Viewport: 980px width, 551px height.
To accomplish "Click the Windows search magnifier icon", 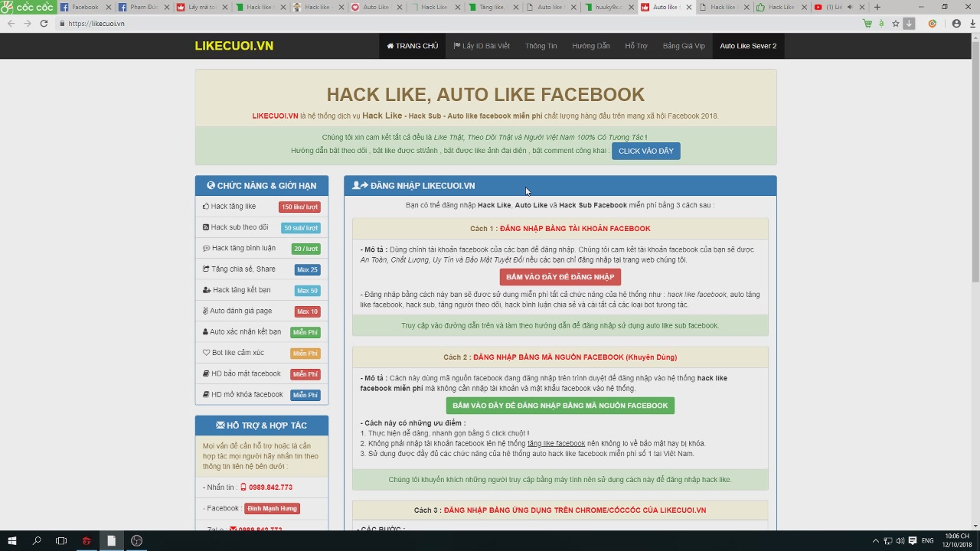I will [37, 541].
